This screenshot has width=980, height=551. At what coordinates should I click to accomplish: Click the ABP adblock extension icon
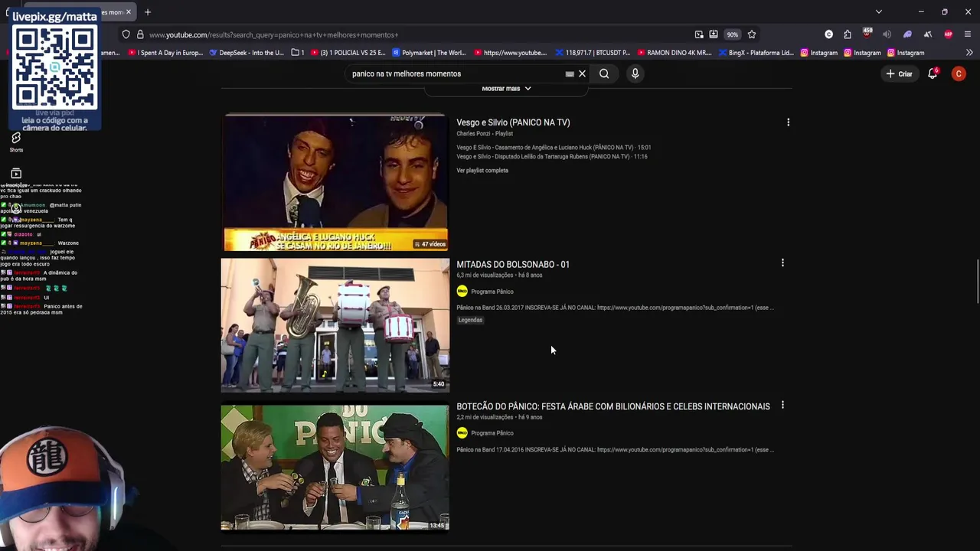pos(949,34)
